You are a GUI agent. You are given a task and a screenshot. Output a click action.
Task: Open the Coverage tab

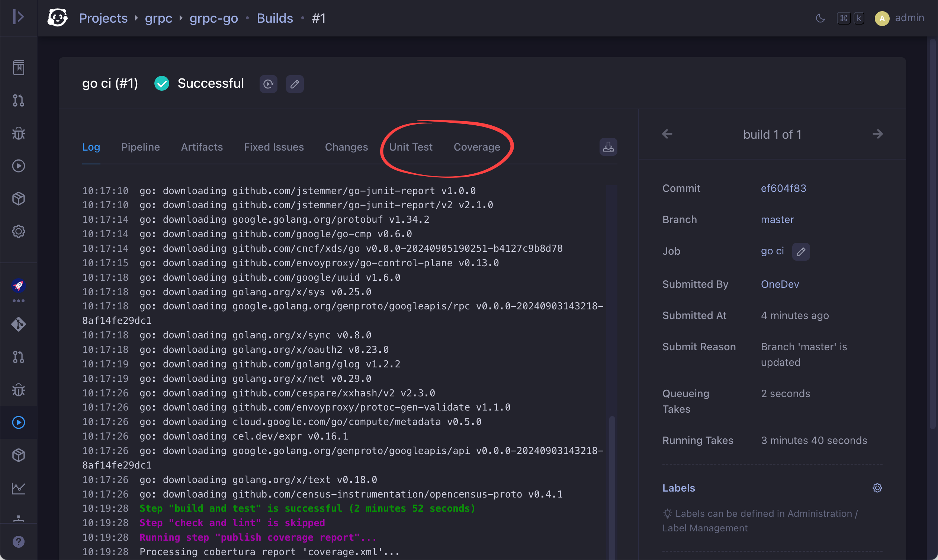pyautogui.click(x=477, y=147)
